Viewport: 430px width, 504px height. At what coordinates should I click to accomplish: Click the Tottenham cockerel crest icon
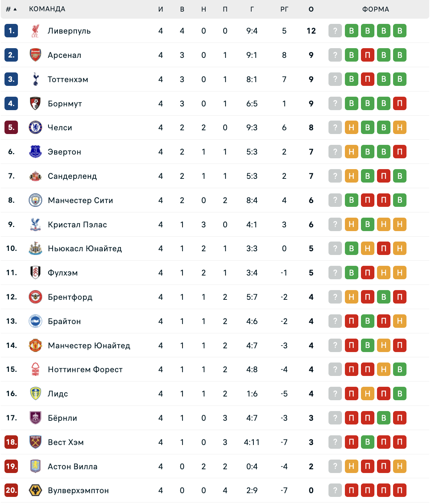35,79
